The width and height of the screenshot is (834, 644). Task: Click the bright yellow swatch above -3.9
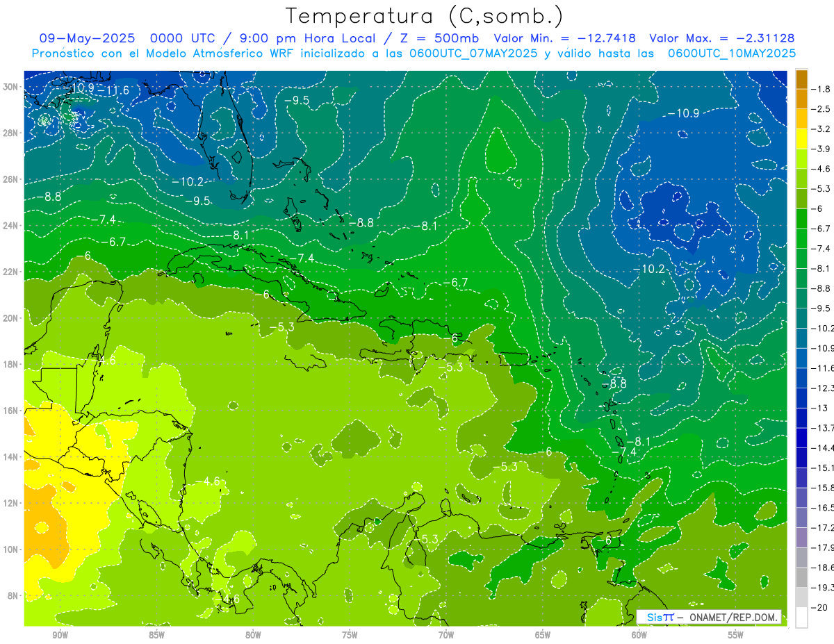(802, 139)
